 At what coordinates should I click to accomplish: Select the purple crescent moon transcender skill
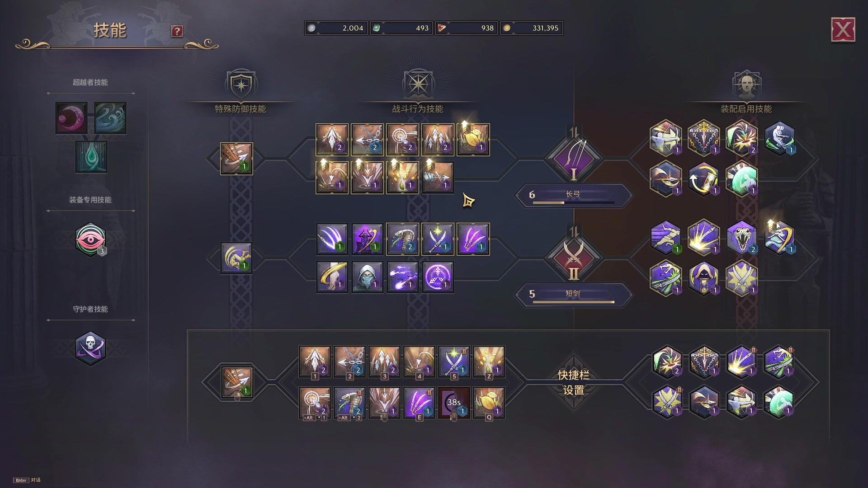pyautogui.click(x=71, y=118)
